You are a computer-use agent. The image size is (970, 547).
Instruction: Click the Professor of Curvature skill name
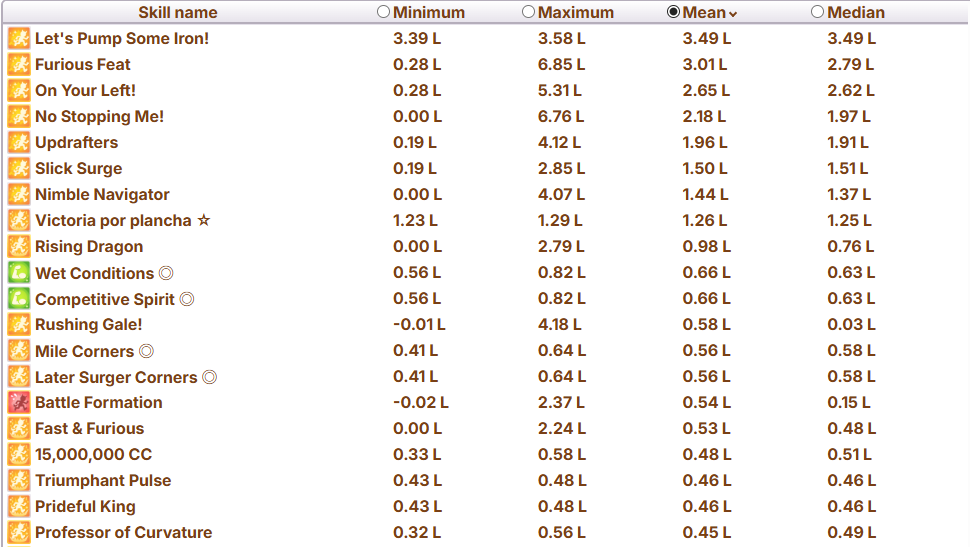(x=124, y=532)
